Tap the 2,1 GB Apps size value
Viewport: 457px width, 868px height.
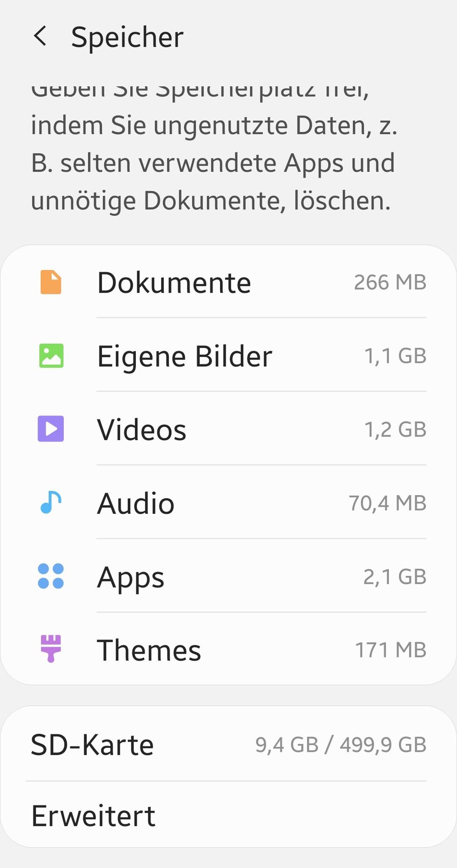click(395, 577)
